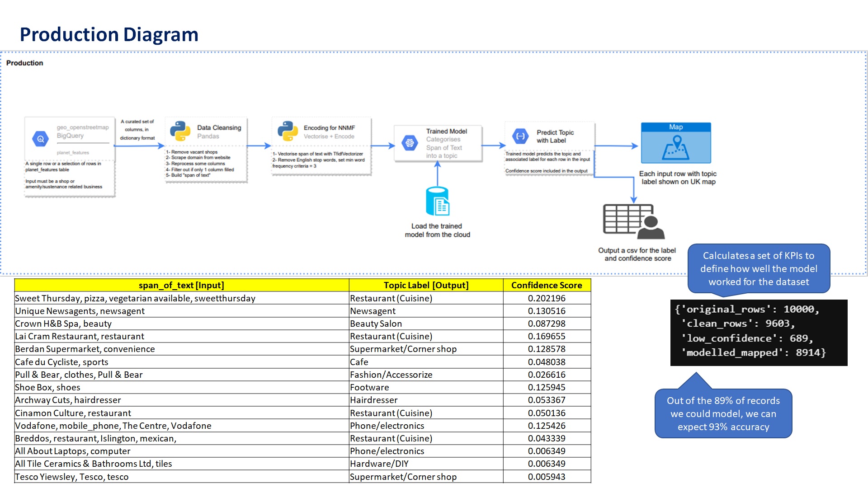Viewport: 868px width, 488px height.
Task: Click the CSV table with user icon
Action: (x=634, y=221)
